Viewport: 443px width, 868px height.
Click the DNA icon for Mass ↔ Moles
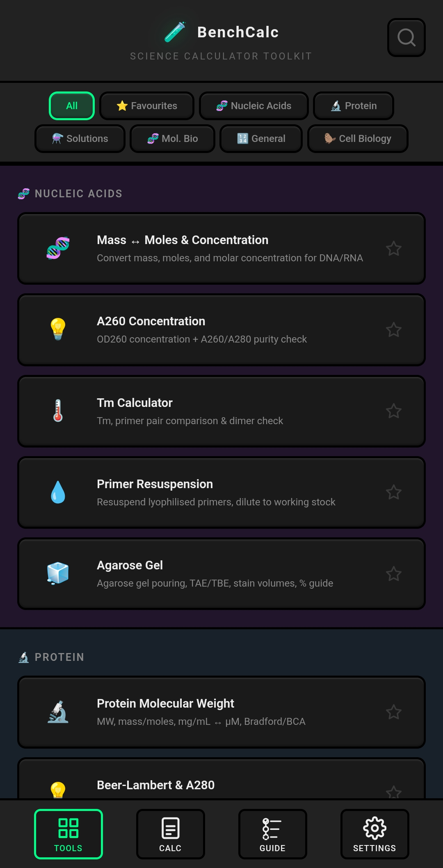58,248
